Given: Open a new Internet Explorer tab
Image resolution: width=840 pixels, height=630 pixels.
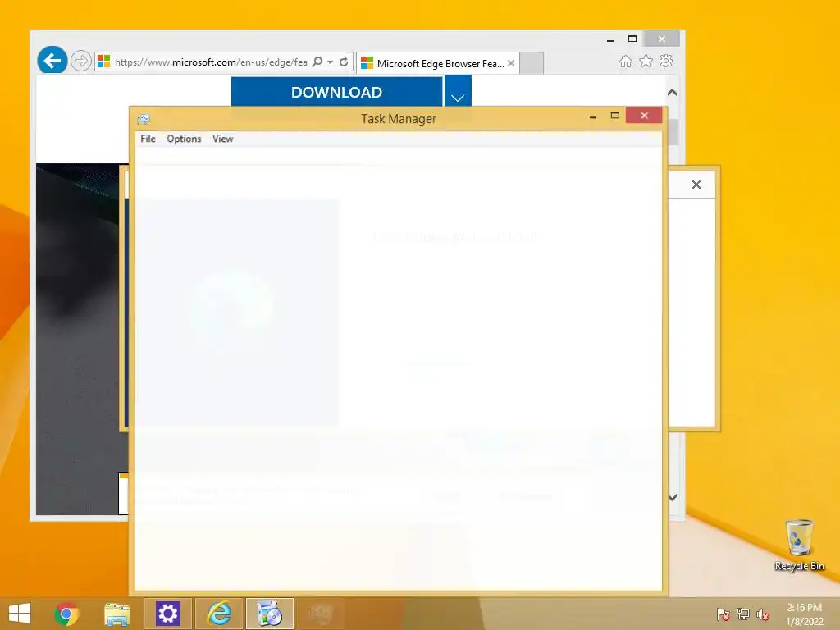Looking at the screenshot, I should pyautogui.click(x=532, y=63).
